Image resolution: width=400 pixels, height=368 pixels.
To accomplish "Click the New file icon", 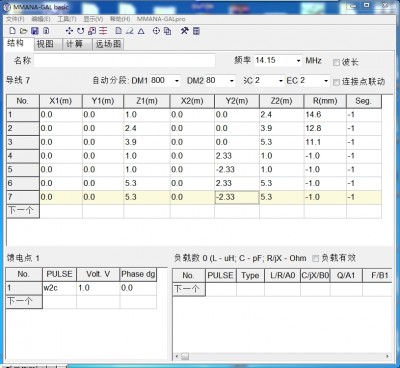I will pos(12,31).
